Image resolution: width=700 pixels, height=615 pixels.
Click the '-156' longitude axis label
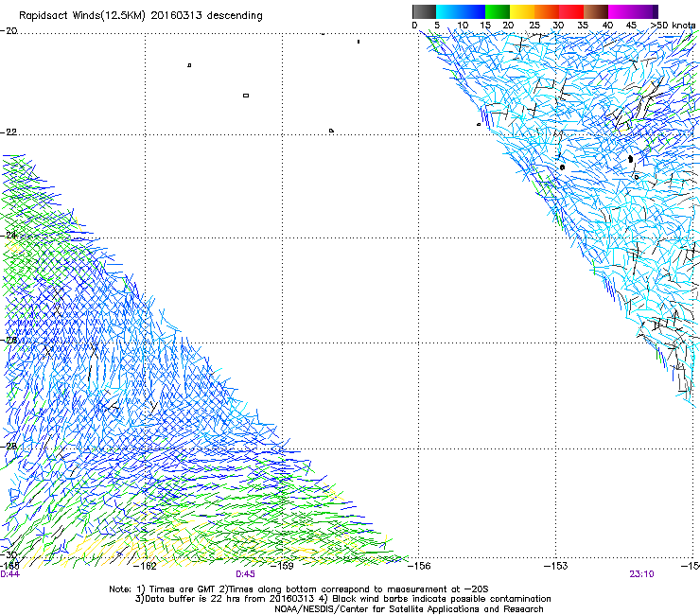pyautogui.click(x=419, y=567)
